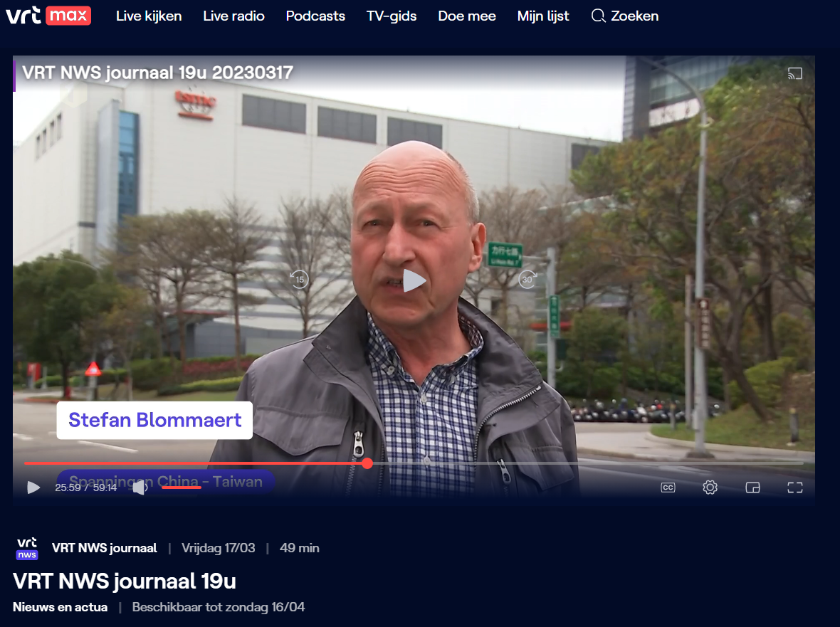Open the video settings gear
The height and width of the screenshot is (627, 840).
click(x=710, y=488)
